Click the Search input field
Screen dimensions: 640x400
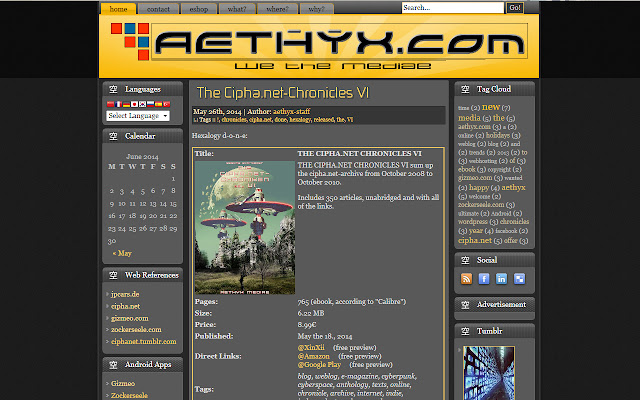453,7
